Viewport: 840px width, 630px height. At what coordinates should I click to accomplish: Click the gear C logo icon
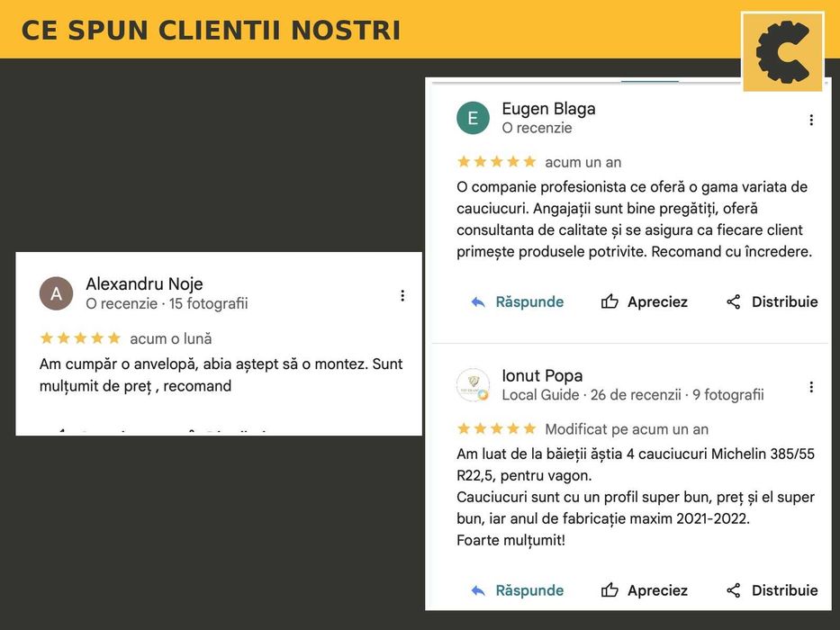click(782, 52)
